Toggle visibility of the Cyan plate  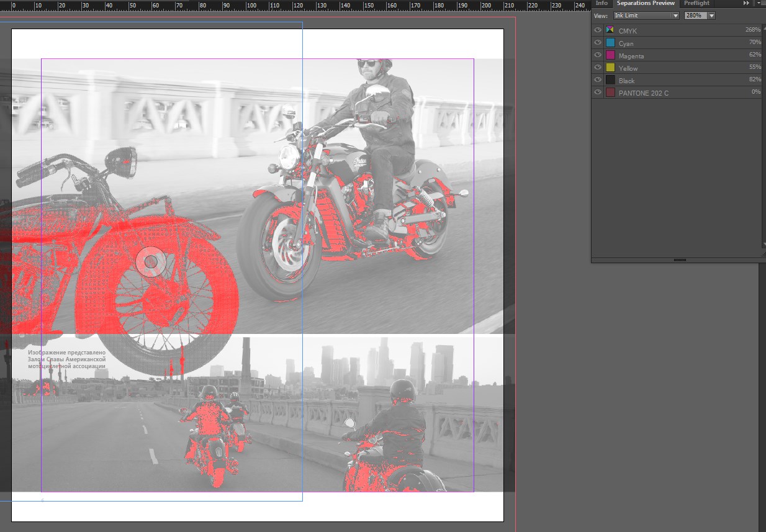pyautogui.click(x=598, y=43)
